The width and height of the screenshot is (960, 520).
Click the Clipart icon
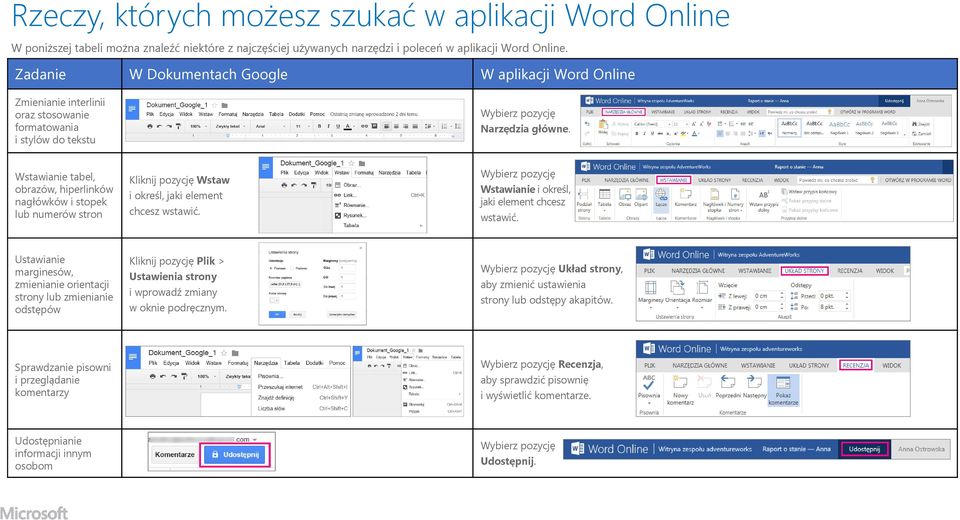coord(641,195)
